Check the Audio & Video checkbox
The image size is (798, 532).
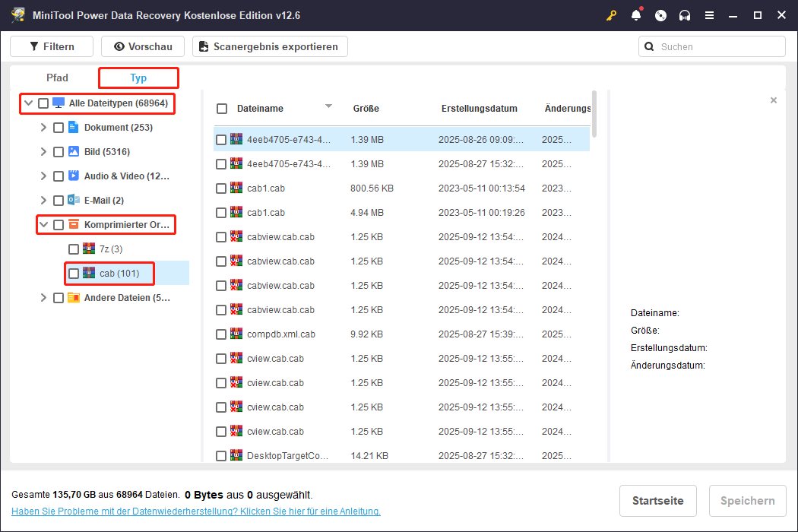tap(59, 176)
